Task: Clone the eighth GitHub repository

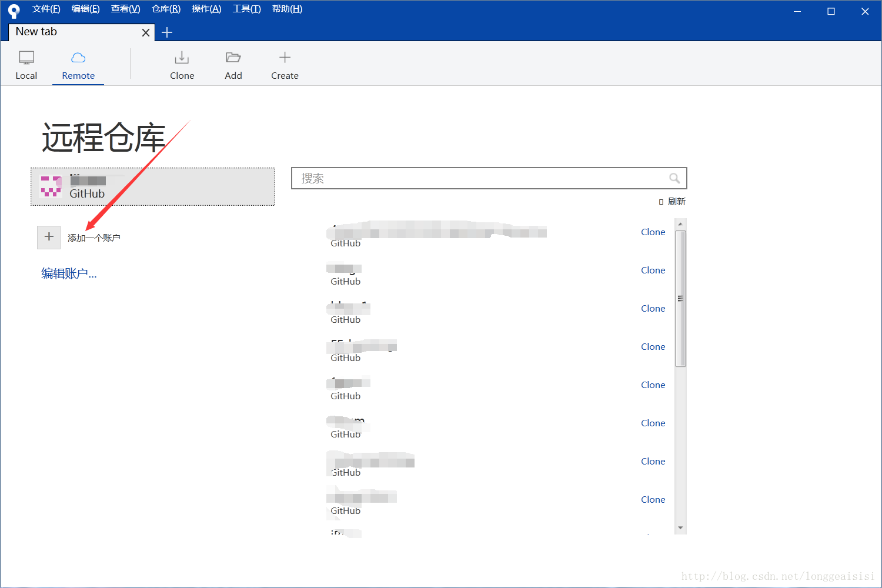Action: [x=653, y=500]
